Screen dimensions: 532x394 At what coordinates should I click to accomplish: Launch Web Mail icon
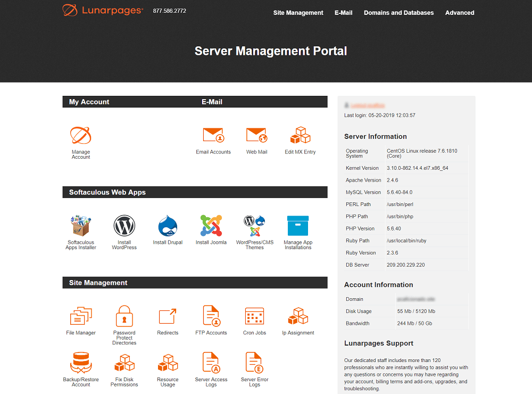tap(256, 135)
